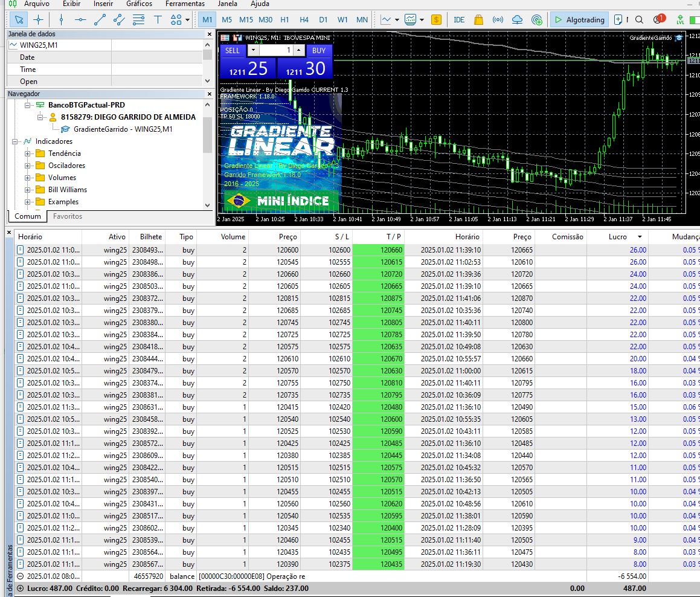Click the signals broadcast icon
The height and width of the screenshot is (597, 700).
tap(498, 19)
